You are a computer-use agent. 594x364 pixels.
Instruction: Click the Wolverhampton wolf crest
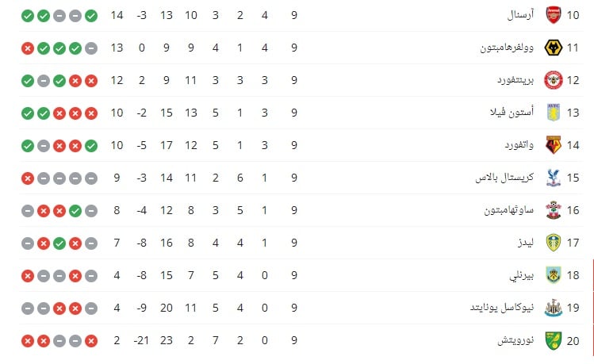tap(553, 48)
